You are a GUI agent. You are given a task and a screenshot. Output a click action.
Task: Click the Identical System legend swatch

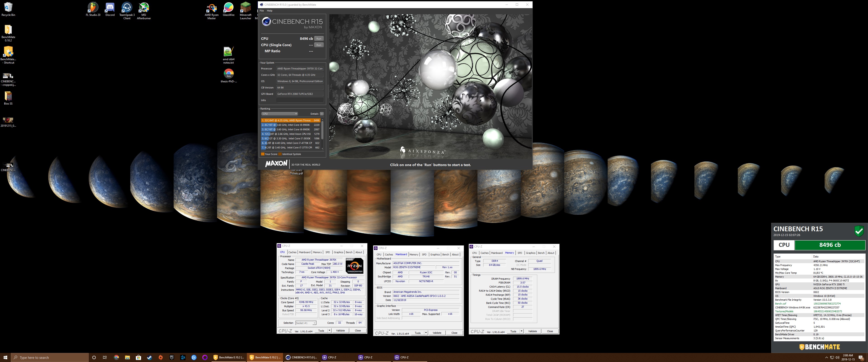pyautogui.click(x=280, y=154)
